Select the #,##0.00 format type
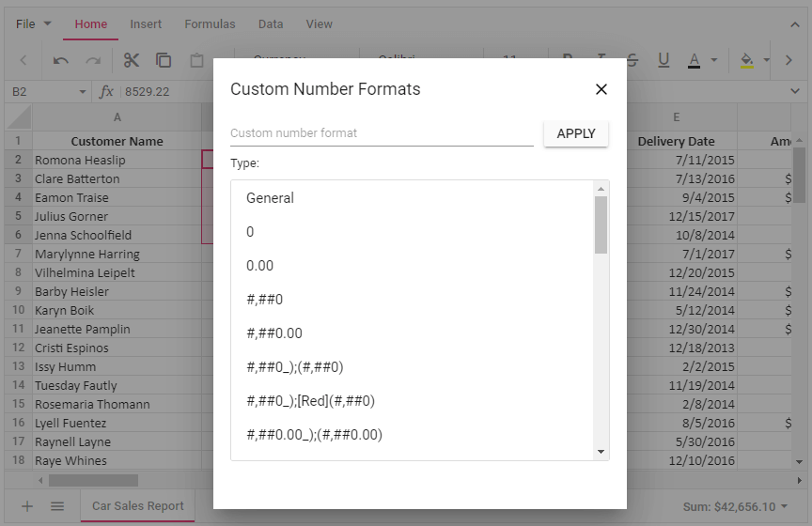812x526 pixels. (274, 333)
